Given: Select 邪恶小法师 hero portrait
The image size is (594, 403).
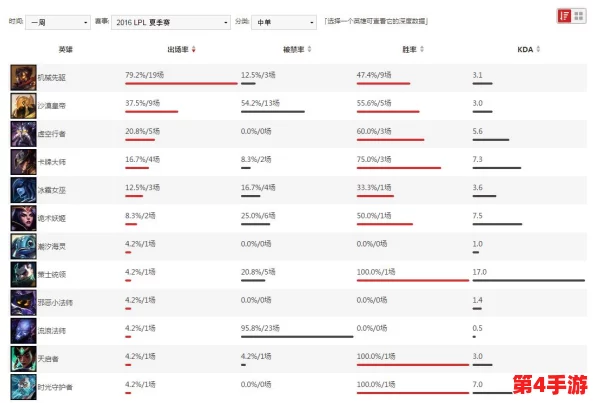Looking at the screenshot, I should (x=23, y=303).
